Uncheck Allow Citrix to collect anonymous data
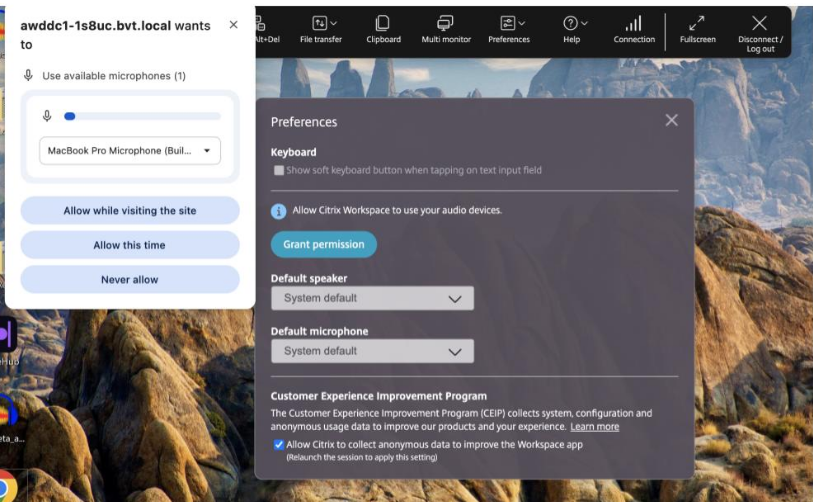813x502 pixels. [x=279, y=444]
